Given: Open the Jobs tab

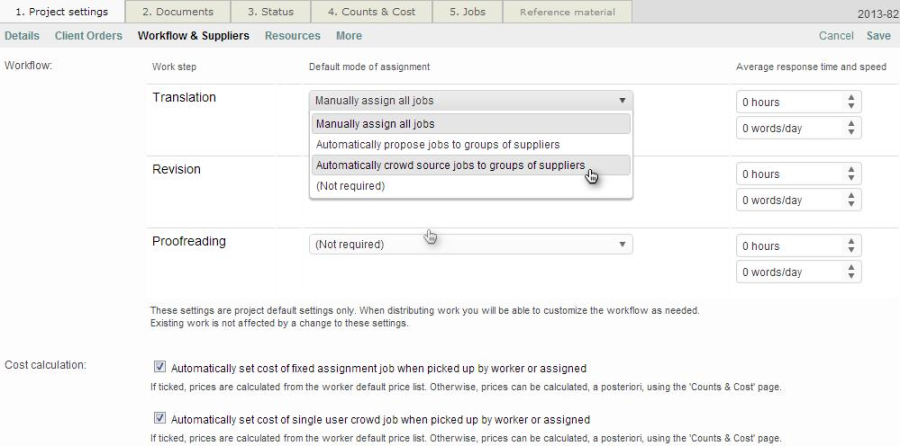Looking at the screenshot, I should [468, 12].
